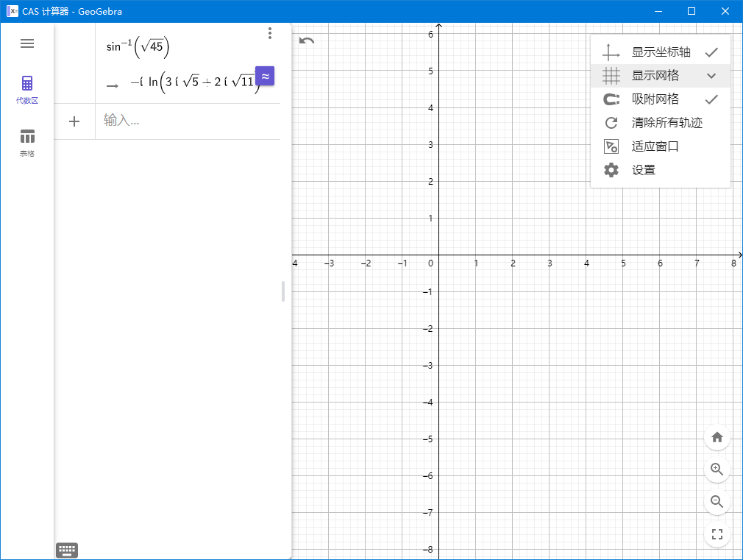743x560 pixels.
Task: Toggle numeric approximation with ≈ button
Action: pos(265,76)
